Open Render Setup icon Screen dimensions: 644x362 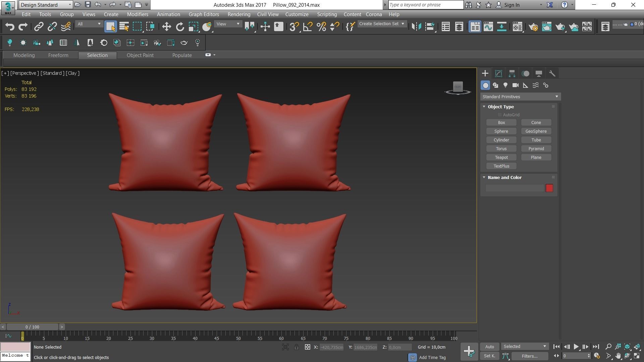pos(533,27)
